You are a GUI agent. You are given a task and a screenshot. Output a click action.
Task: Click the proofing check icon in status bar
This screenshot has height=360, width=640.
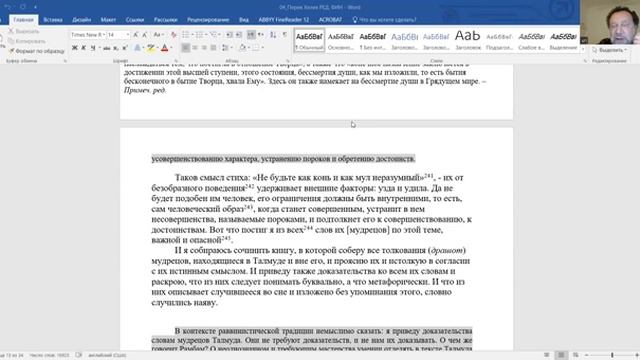coord(79,355)
